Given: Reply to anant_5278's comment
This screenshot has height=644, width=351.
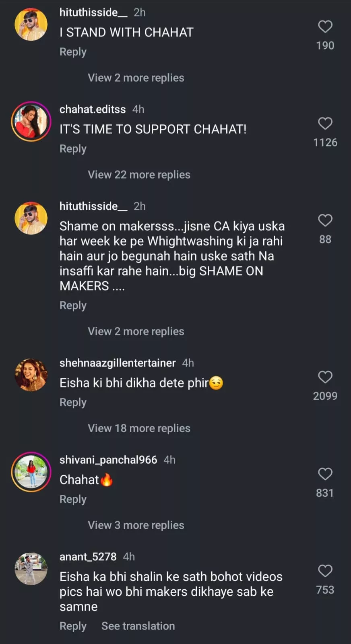Looking at the screenshot, I should 73,626.
